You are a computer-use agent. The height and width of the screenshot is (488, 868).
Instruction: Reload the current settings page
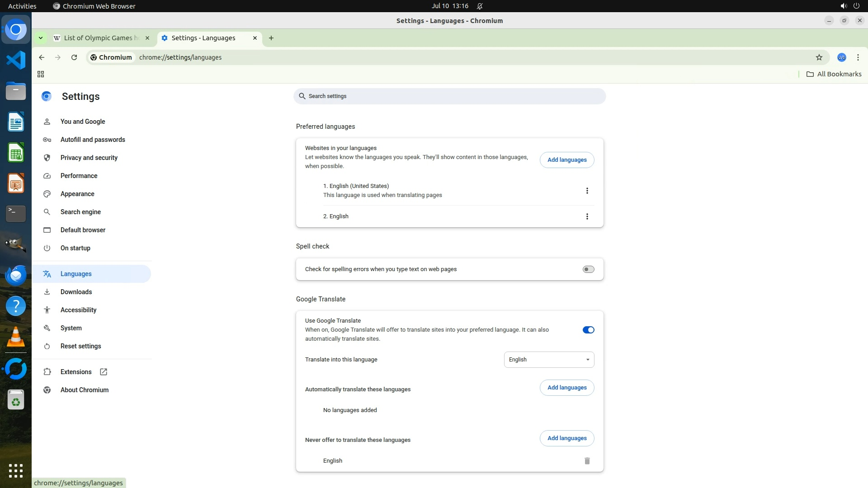click(x=74, y=57)
